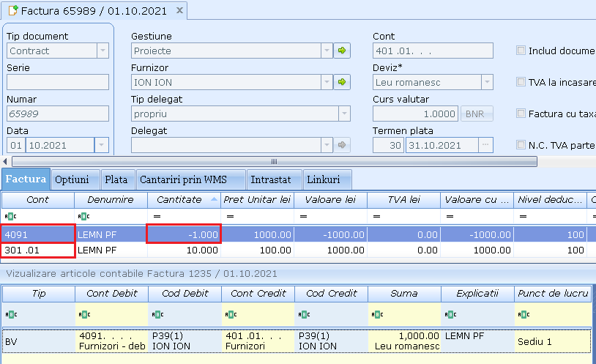Click the Numar field showing 65989
Viewport: 596px width, 364px height.
point(58,114)
